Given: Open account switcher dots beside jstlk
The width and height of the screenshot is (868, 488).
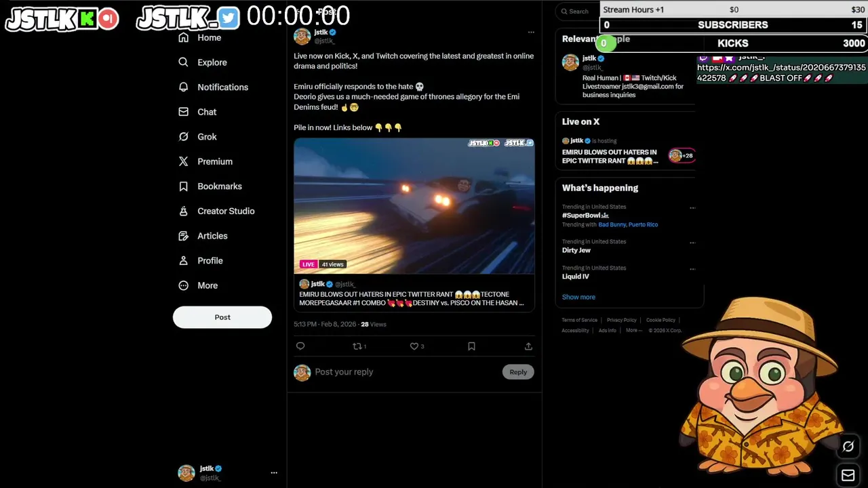Looking at the screenshot, I should pos(274,473).
